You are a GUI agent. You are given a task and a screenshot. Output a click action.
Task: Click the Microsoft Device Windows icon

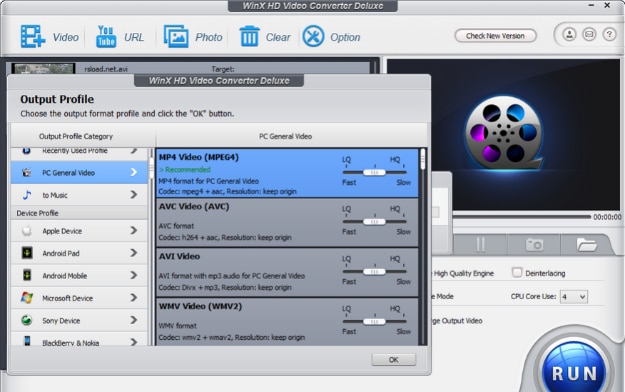[27, 297]
